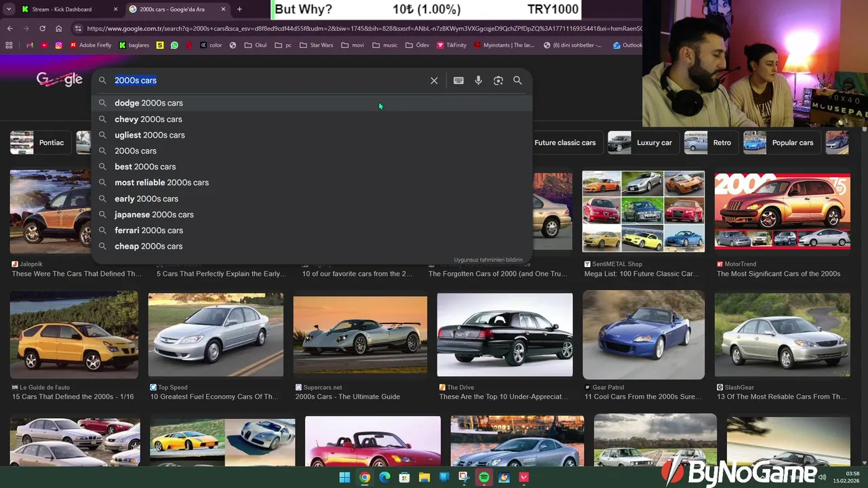Select suggestion best 2000s cars

(311, 167)
